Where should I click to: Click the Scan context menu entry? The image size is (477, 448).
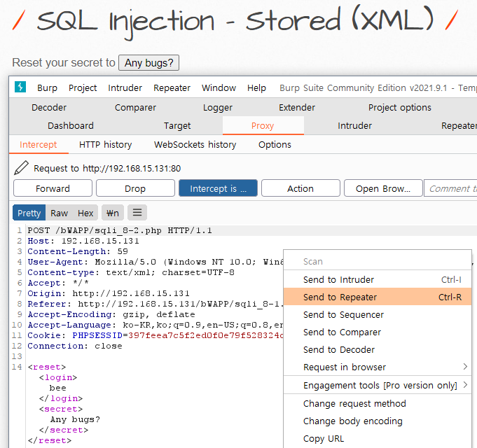click(378, 261)
